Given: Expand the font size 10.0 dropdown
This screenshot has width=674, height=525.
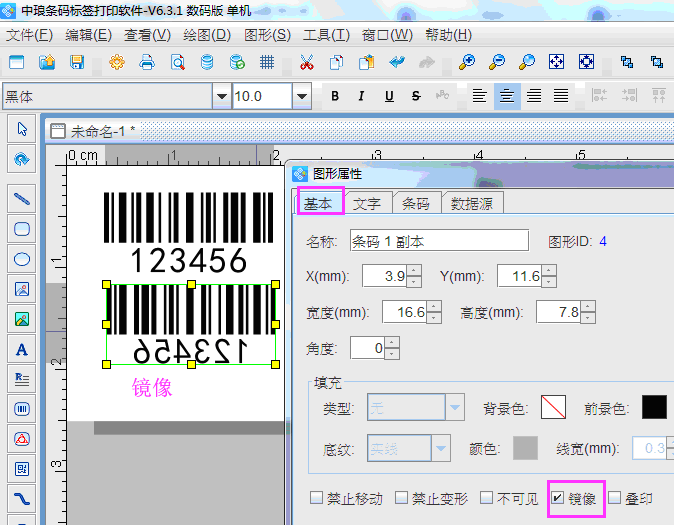Looking at the screenshot, I should click(301, 97).
